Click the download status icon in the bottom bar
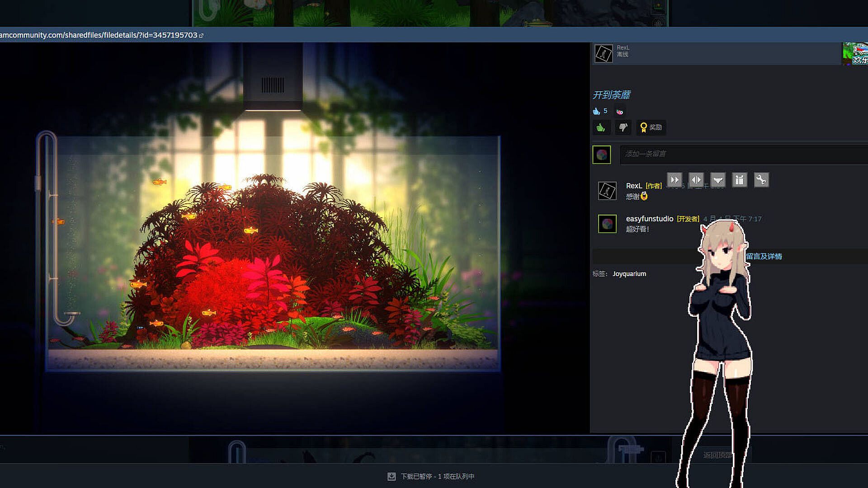 (x=392, y=476)
